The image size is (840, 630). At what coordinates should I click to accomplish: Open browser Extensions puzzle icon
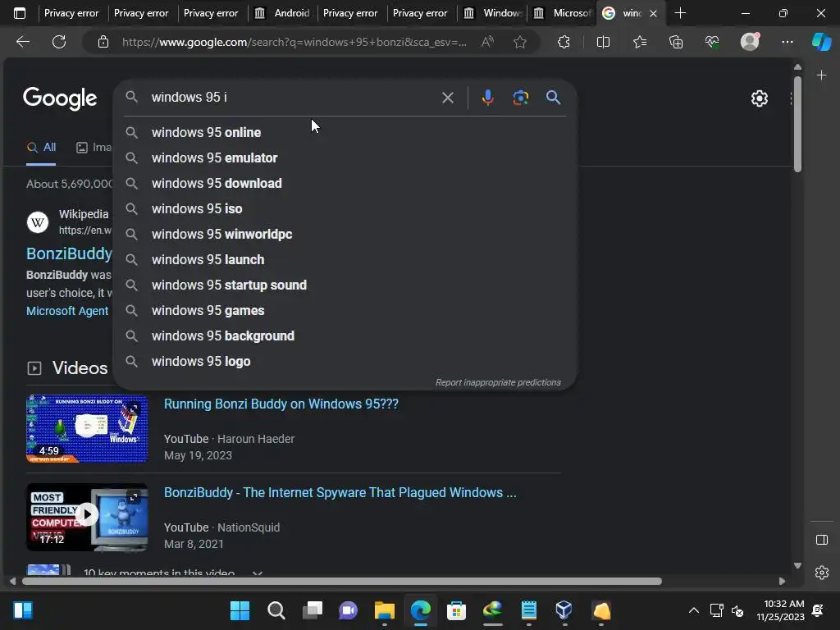point(564,42)
